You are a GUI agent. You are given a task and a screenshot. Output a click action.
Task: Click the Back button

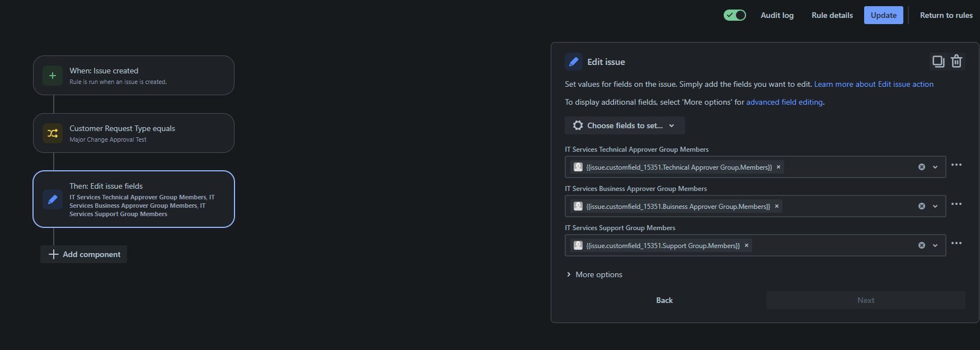coord(664,300)
